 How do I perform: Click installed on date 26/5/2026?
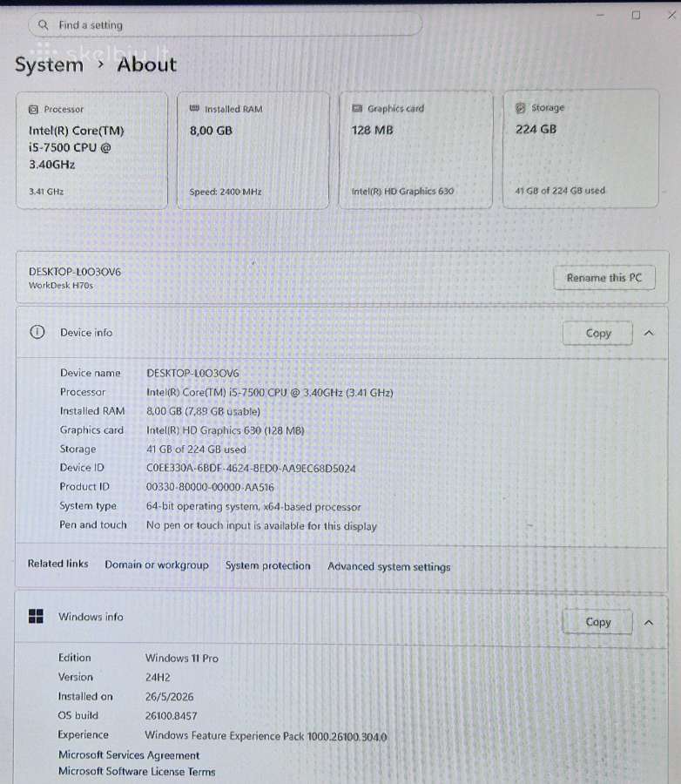pos(170,697)
